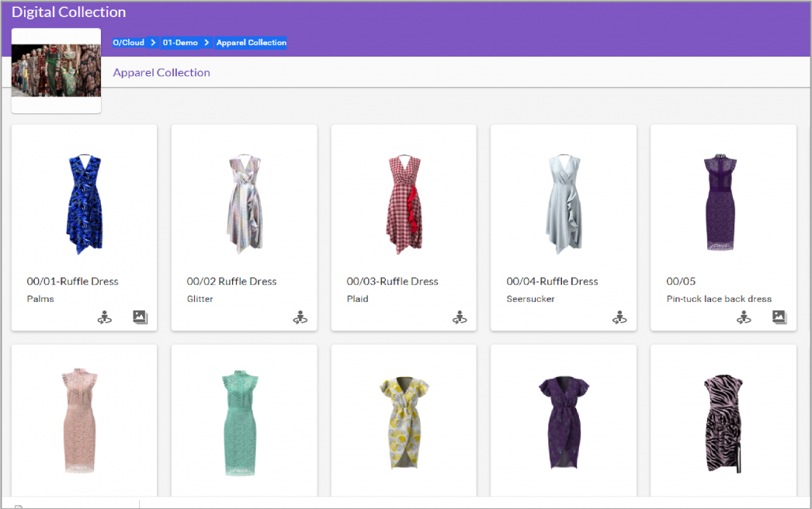Open 3D viewer for 00/01-Ruffle Dress Palms
Viewport: 812px width, 509px height.
coord(105,317)
